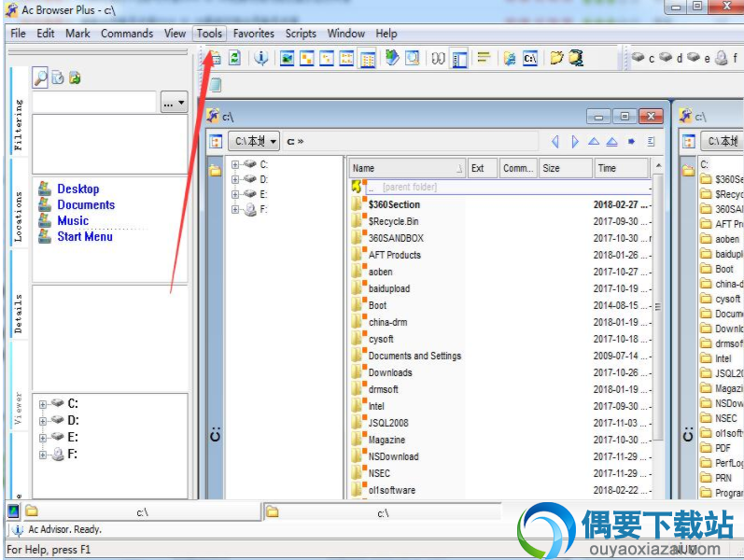This screenshot has height=560, width=744.
Task: Click the yellow lines toolbar icon
Action: [484, 58]
